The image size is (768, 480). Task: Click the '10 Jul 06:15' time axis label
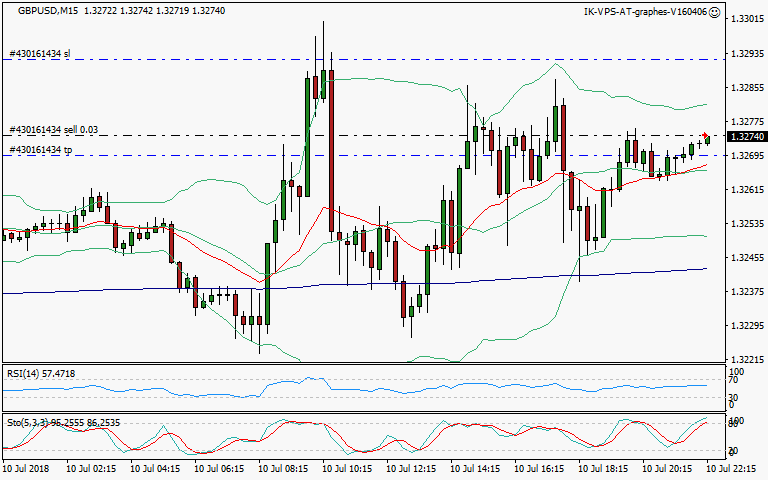click(219, 469)
